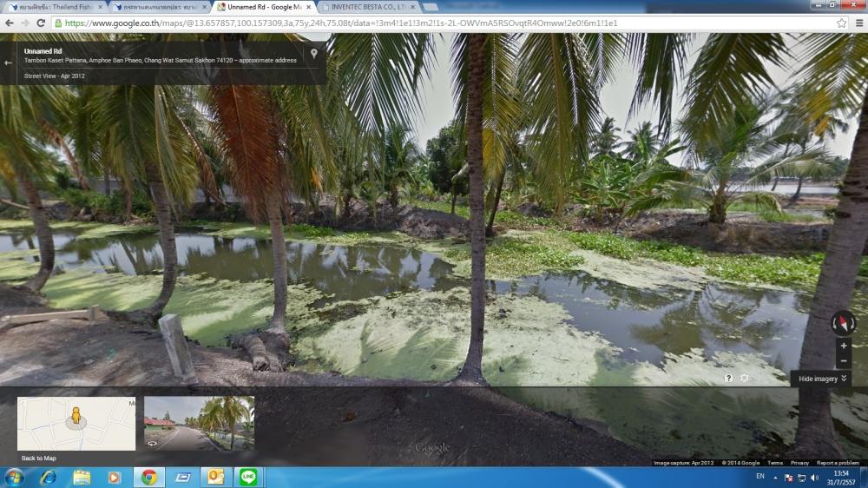This screenshot has width=868, height=488.
Task: Click the location pin icon in address card
Action: pyautogui.click(x=314, y=54)
